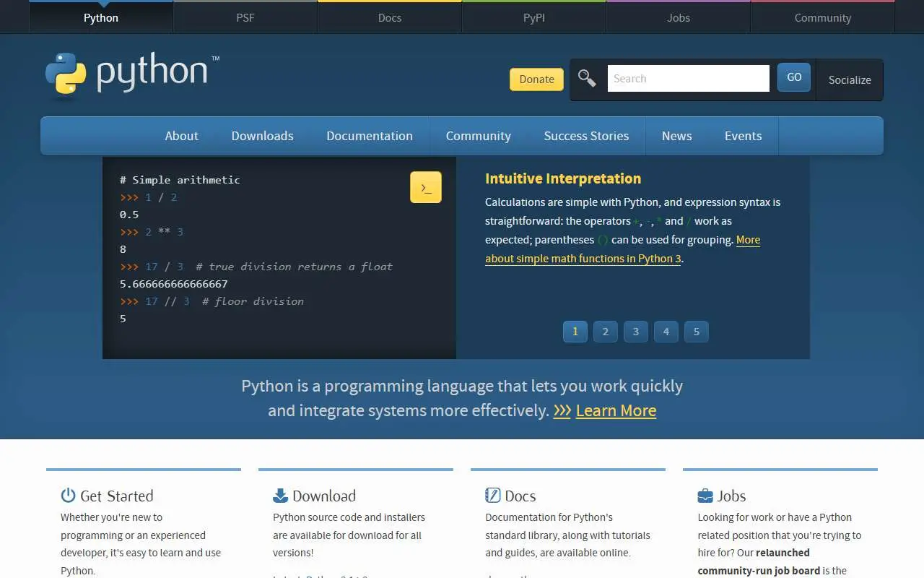Viewport: 924px width, 578px height.
Task: Open the Success Stories menu
Action: [586, 136]
